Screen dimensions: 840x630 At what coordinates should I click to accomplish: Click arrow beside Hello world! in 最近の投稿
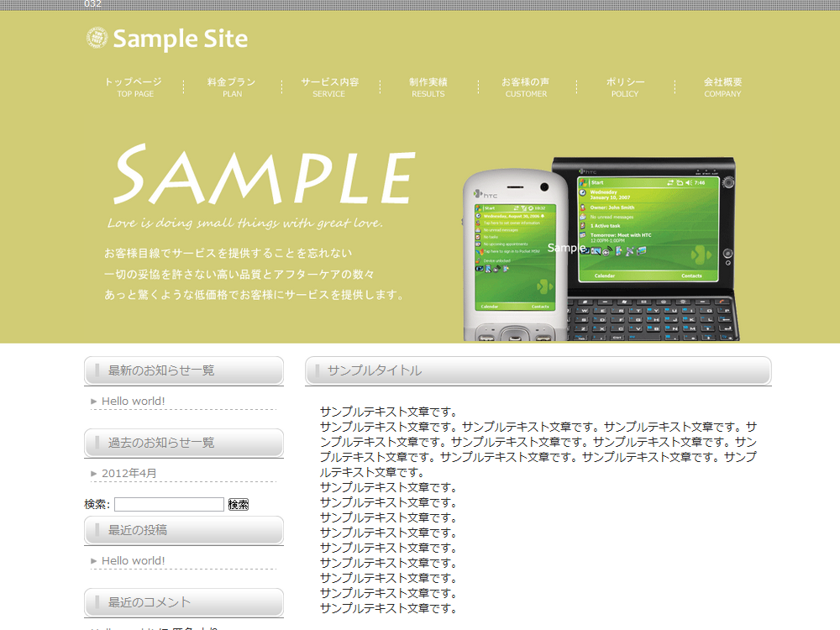[x=94, y=561]
